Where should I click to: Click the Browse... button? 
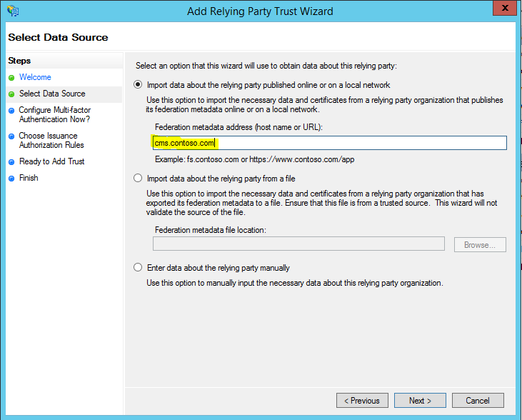480,245
